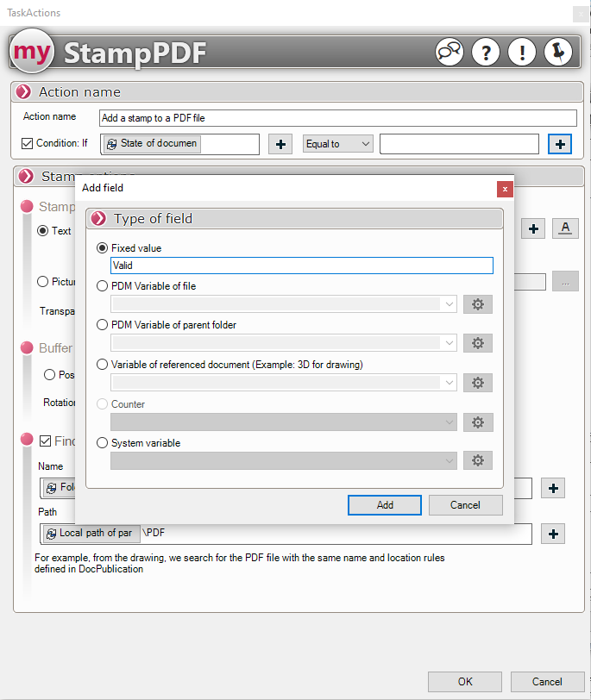
Task: Toggle the Condition: If checkbox
Action: pyautogui.click(x=27, y=144)
